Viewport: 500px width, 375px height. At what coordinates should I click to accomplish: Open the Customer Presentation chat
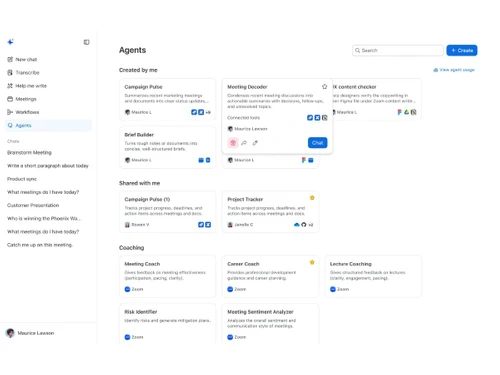click(x=33, y=205)
